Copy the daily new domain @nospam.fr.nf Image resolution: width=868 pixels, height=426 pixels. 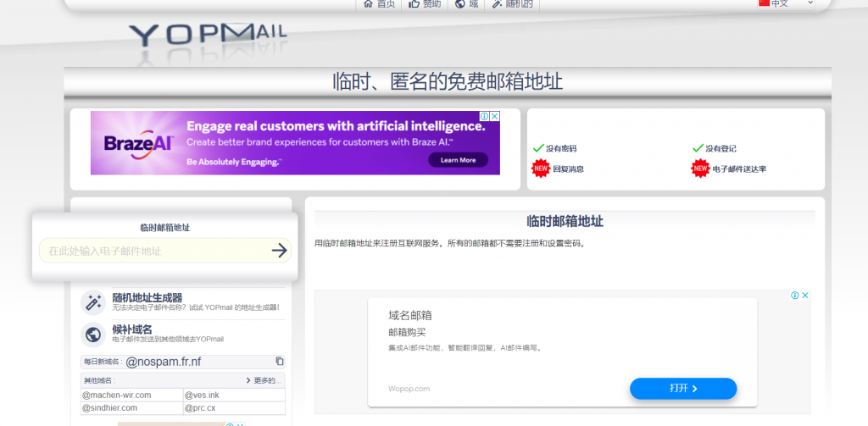280,362
